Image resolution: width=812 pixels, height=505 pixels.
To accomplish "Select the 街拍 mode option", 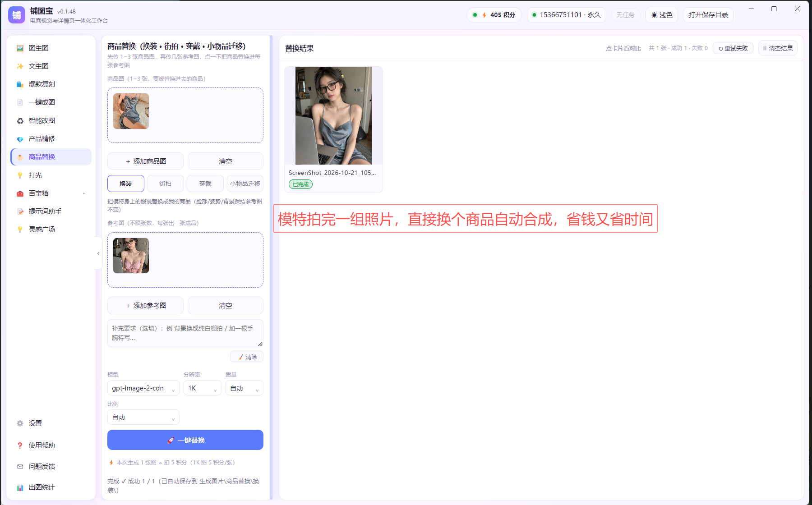I will 166,184.
